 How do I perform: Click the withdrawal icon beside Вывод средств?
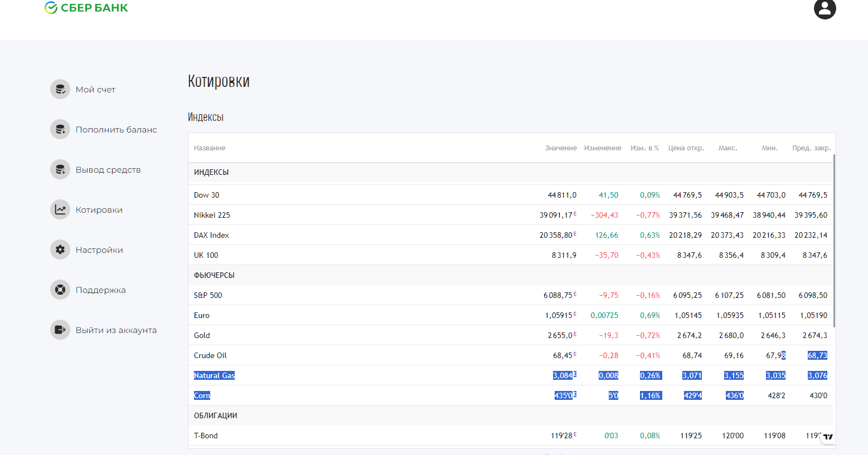point(60,169)
